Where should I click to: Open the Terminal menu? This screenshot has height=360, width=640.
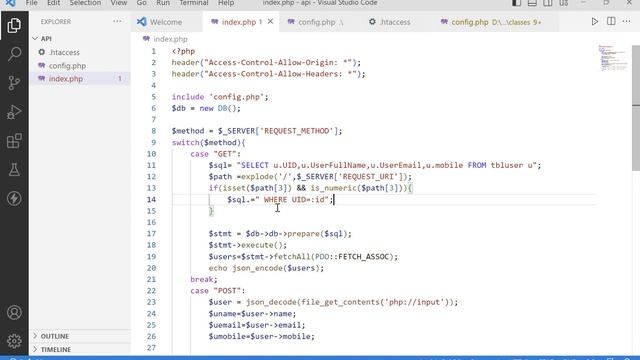click(194, 3)
